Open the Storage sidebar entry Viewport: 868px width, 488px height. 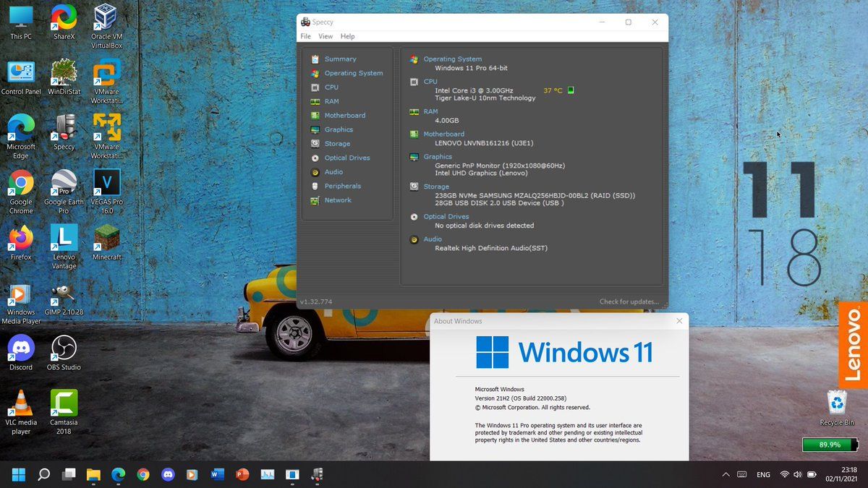[x=337, y=144]
